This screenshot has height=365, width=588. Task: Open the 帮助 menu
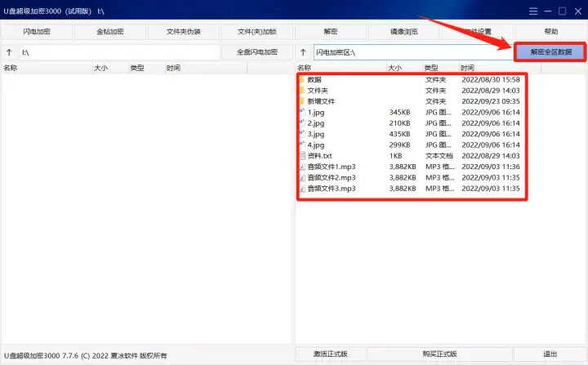551,32
